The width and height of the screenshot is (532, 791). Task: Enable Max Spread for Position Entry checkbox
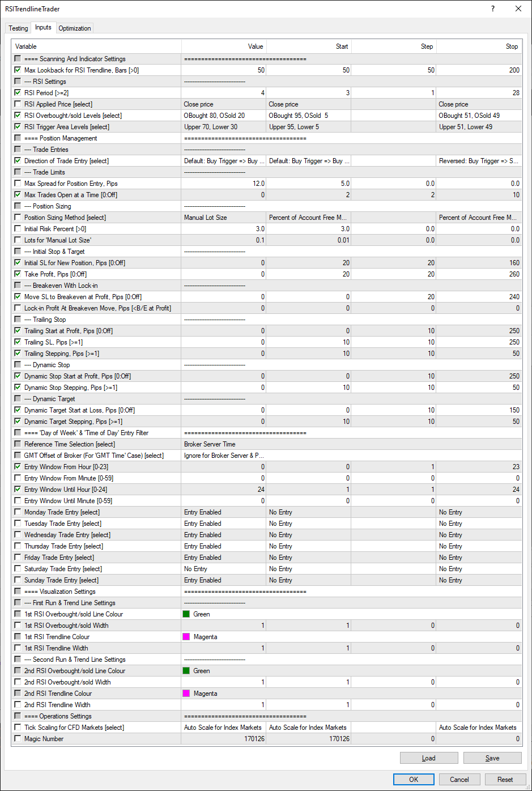[x=18, y=184]
